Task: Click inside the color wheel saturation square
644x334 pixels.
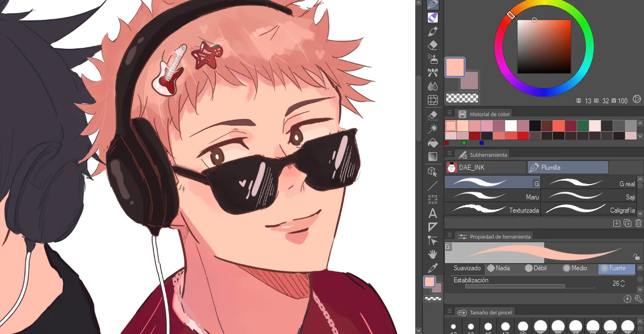Action: [x=544, y=47]
